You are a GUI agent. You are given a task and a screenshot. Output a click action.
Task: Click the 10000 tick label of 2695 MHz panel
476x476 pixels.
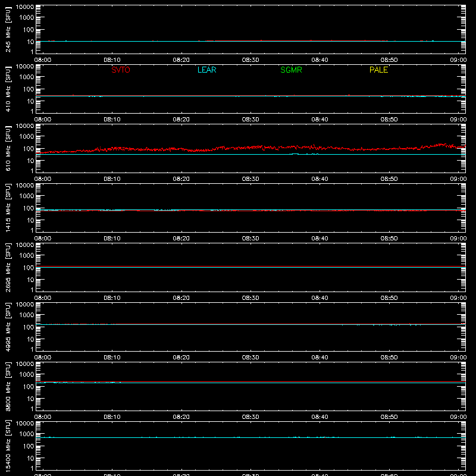(x=25, y=245)
